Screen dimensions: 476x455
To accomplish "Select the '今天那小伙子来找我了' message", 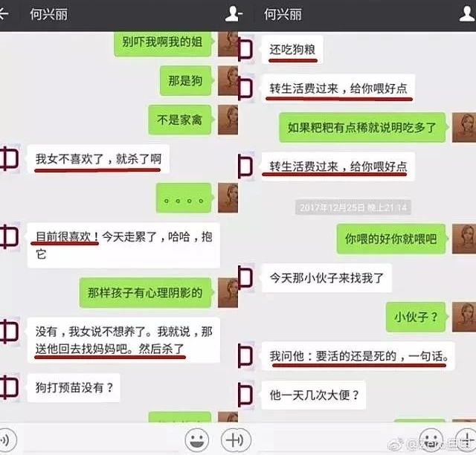I will pyautogui.click(x=327, y=278).
